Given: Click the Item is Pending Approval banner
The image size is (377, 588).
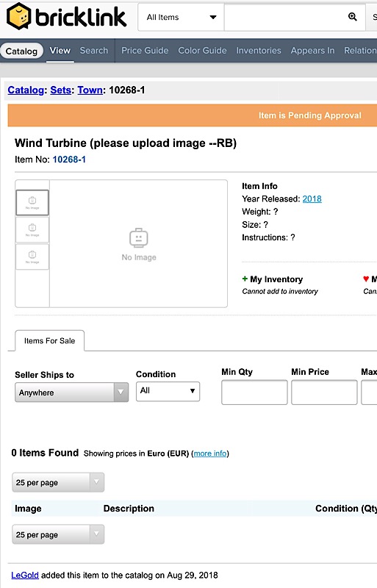Looking at the screenshot, I should [x=193, y=115].
